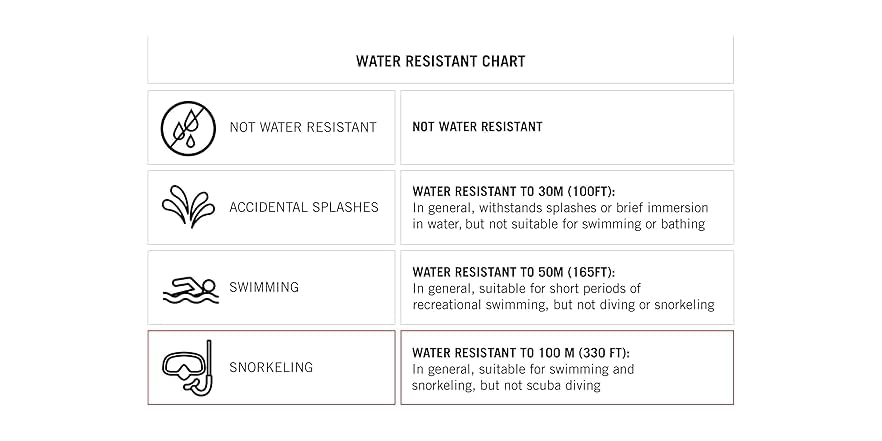Click the Swimming label text
The width and height of the screenshot is (882, 441).
[264, 287]
